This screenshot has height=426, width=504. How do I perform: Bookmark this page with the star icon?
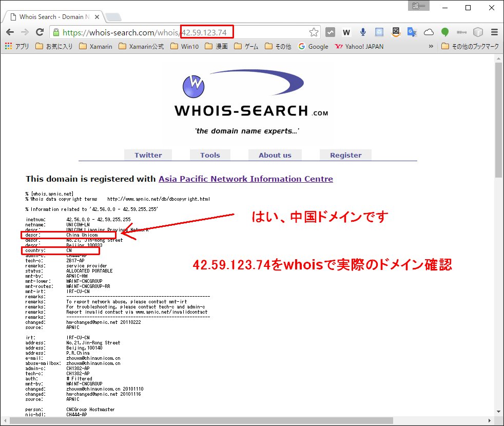pos(314,32)
